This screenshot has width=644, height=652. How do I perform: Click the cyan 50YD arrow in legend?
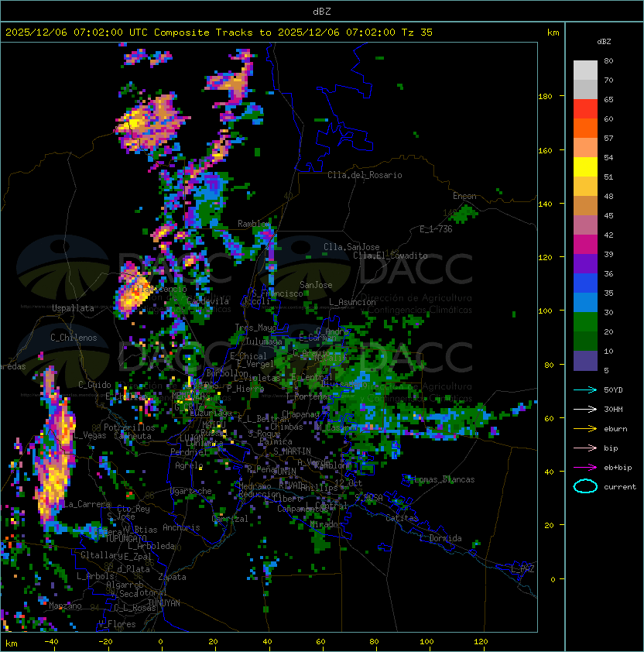pos(585,389)
